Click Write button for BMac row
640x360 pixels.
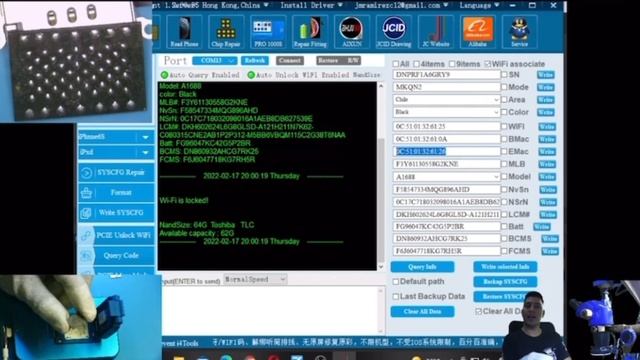coord(547,139)
